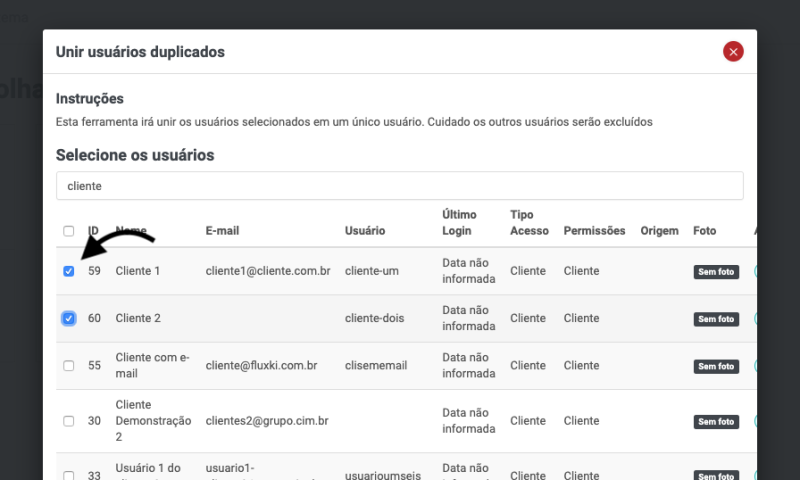Select the Cliente com e-mail row checkbox
This screenshot has width=800, height=480.
coord(68,366)
